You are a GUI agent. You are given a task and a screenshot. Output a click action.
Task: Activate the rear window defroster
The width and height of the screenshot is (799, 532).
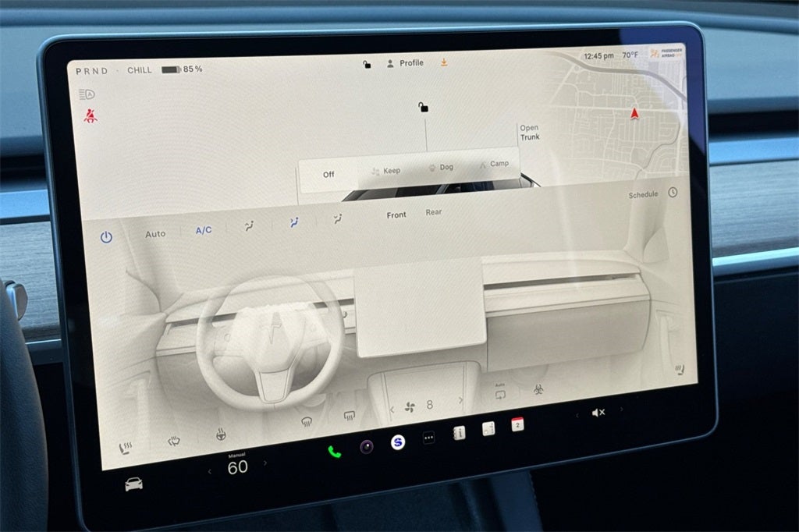pyautogui.click(x=349, y=417)
